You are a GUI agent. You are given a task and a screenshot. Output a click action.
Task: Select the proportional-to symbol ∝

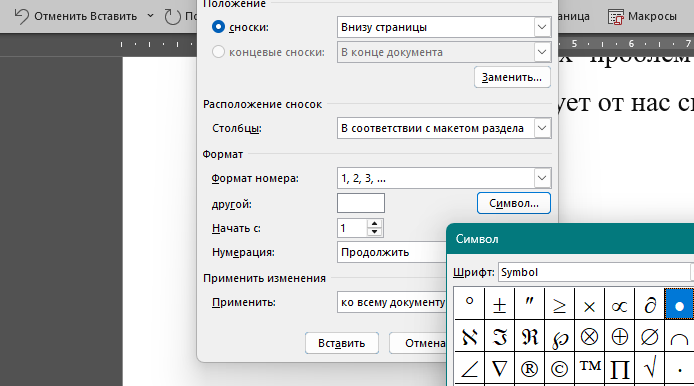pos(620,303)
